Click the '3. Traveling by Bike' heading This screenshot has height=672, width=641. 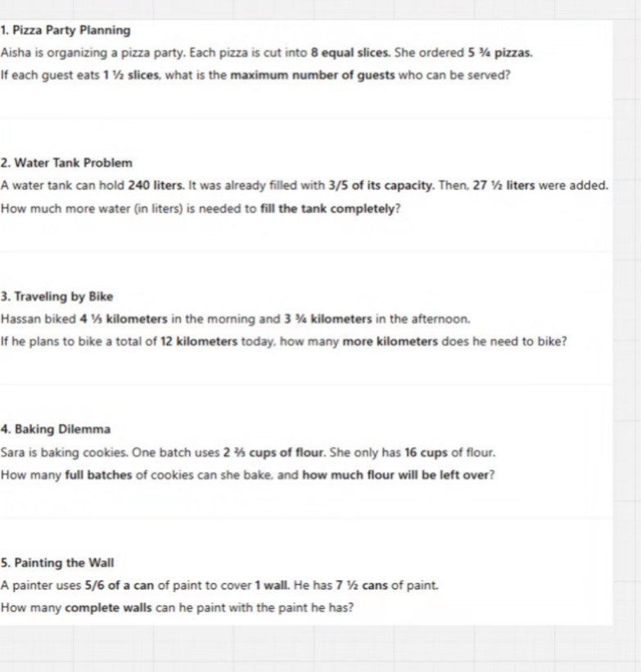point(56,296)
